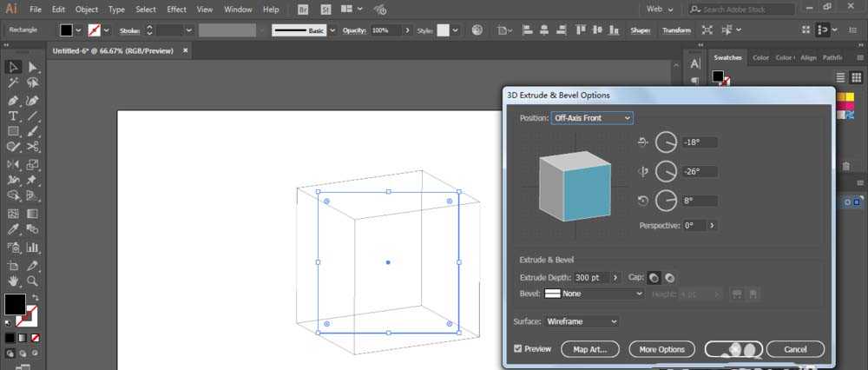The image size is (868, 370).
Task: Uncheck the Preview checkbox
Action: pos(518,349)
